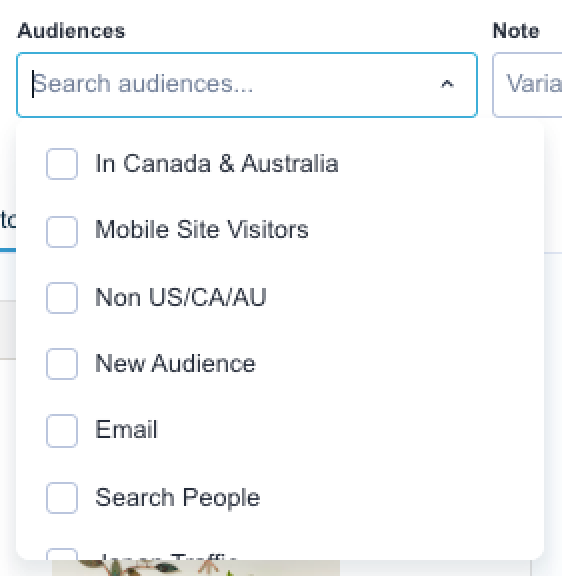Check the partially visible Traffic checkbox
This screenshot has width=562, height=576.
[62, 554]
